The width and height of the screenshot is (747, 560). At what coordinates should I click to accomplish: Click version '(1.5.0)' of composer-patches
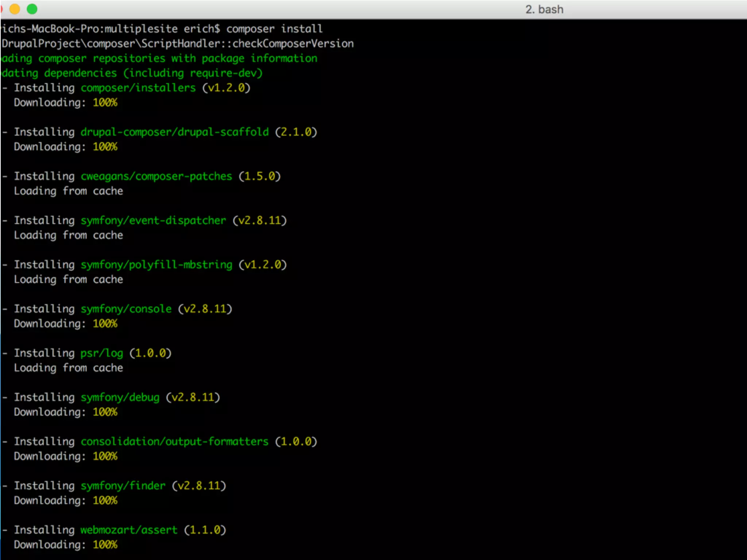259,176
